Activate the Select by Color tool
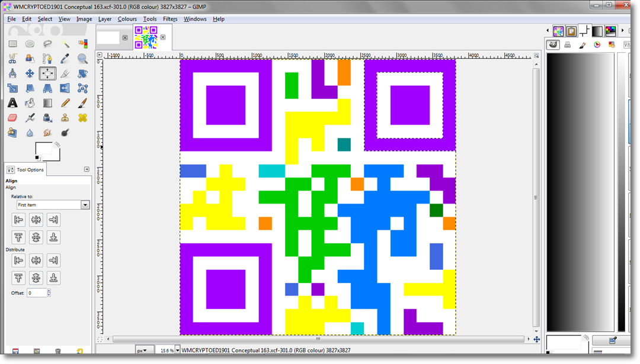 point(82,44)
